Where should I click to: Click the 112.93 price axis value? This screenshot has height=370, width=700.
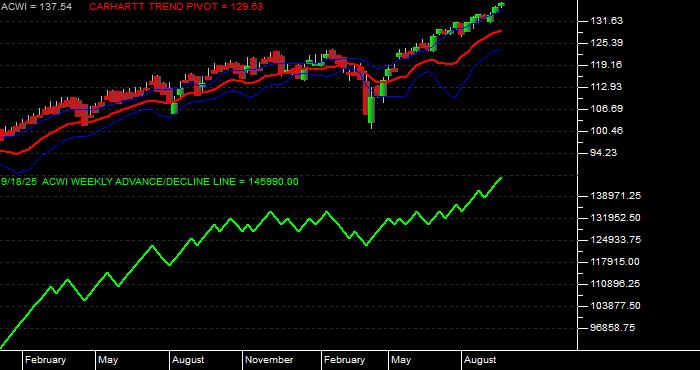click(x=606, y=87)
